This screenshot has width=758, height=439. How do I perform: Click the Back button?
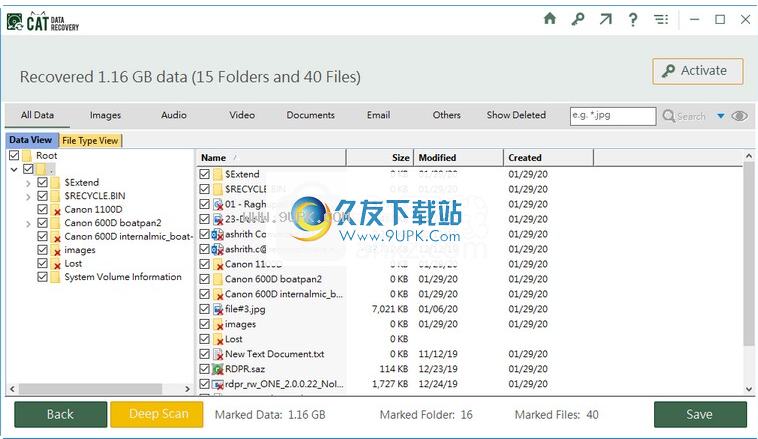point(60,414)
